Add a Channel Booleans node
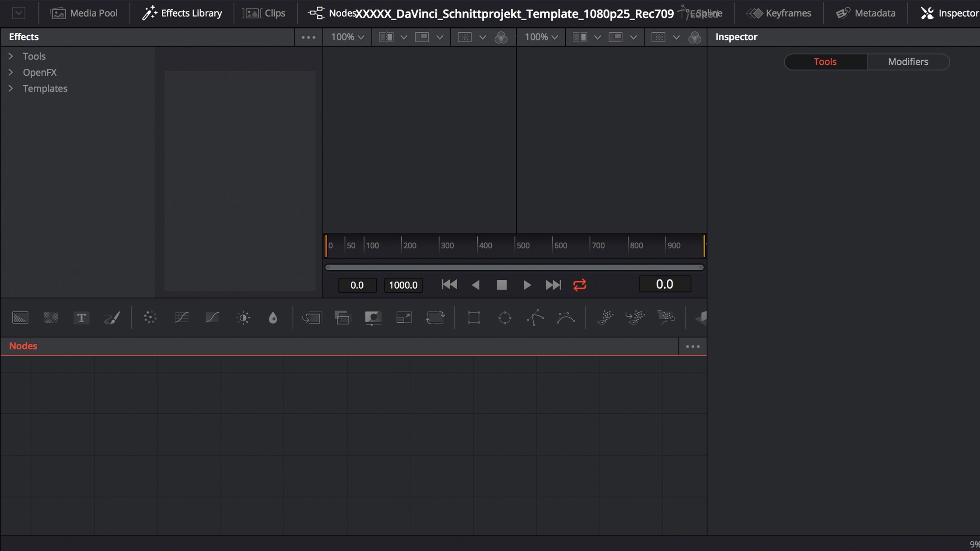The width and height of the screenshot is (980, 551). click(342, 317)
